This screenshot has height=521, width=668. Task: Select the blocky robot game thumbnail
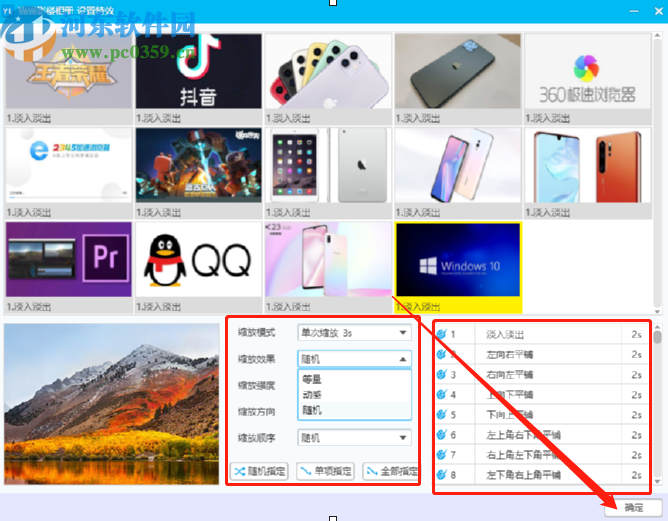[199, 165]
